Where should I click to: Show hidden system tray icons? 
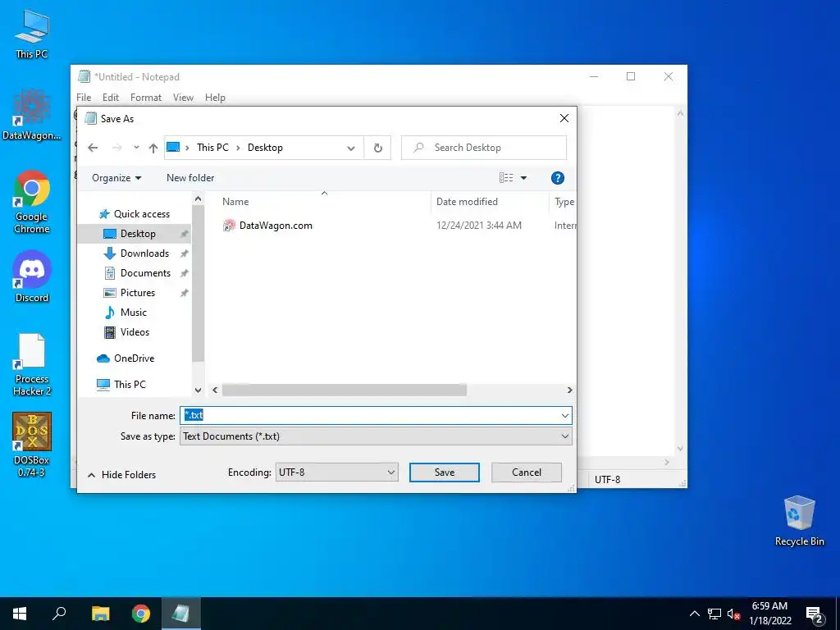(694, 614)
